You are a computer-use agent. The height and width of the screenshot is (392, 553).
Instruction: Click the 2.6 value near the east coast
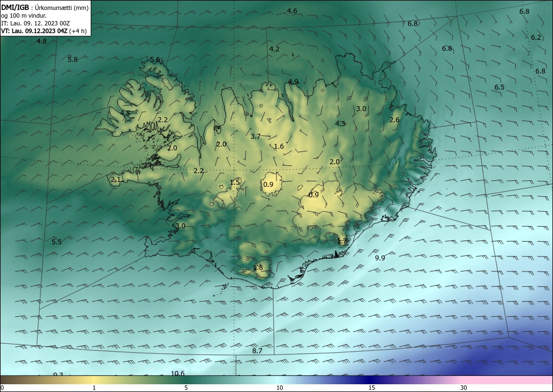pos(395,120)
